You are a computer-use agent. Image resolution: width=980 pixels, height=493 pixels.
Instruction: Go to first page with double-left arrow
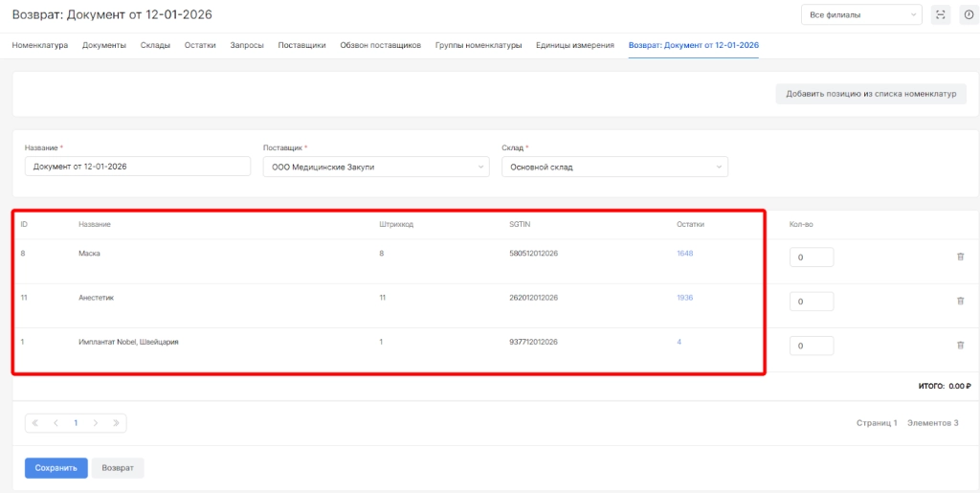tap(36, 422)
